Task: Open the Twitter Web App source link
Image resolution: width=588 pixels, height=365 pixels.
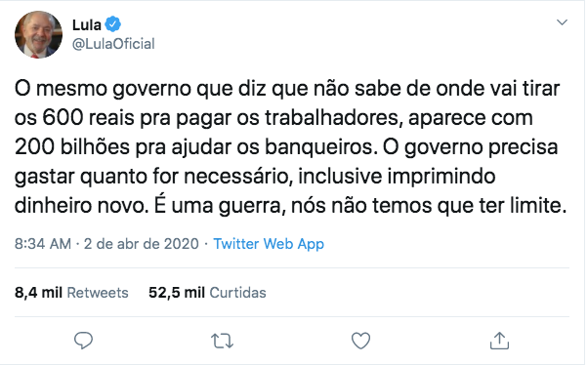Action: pyautogui.click(x=269, y=244)
